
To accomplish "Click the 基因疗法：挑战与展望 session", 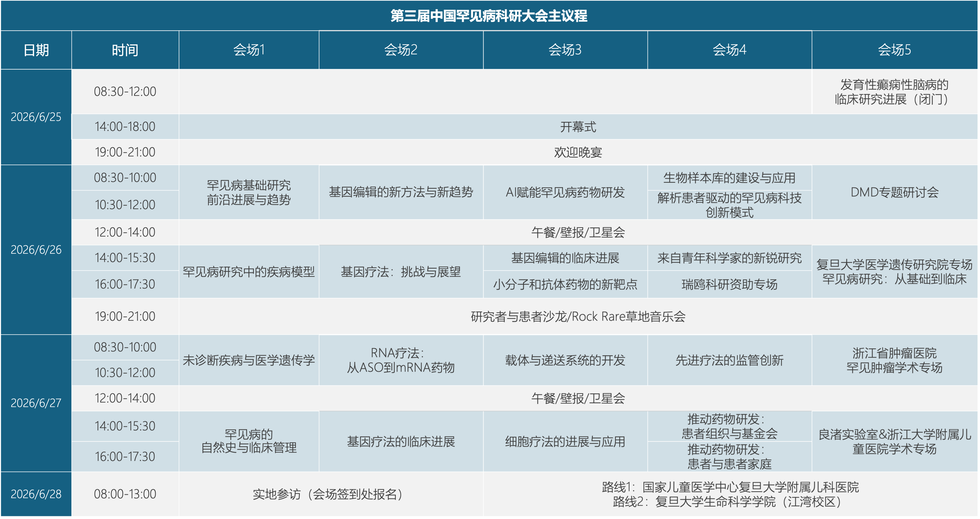I will pyautogui.click(x=401, y=272).
